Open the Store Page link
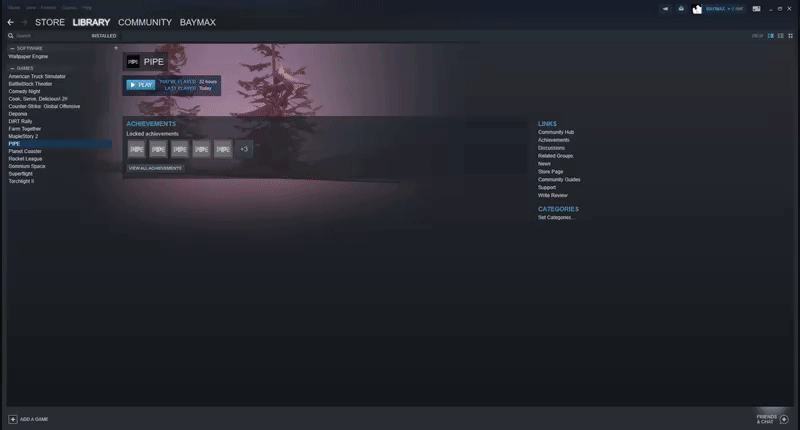This screenshot has width=800, height=430. [550, 171]
